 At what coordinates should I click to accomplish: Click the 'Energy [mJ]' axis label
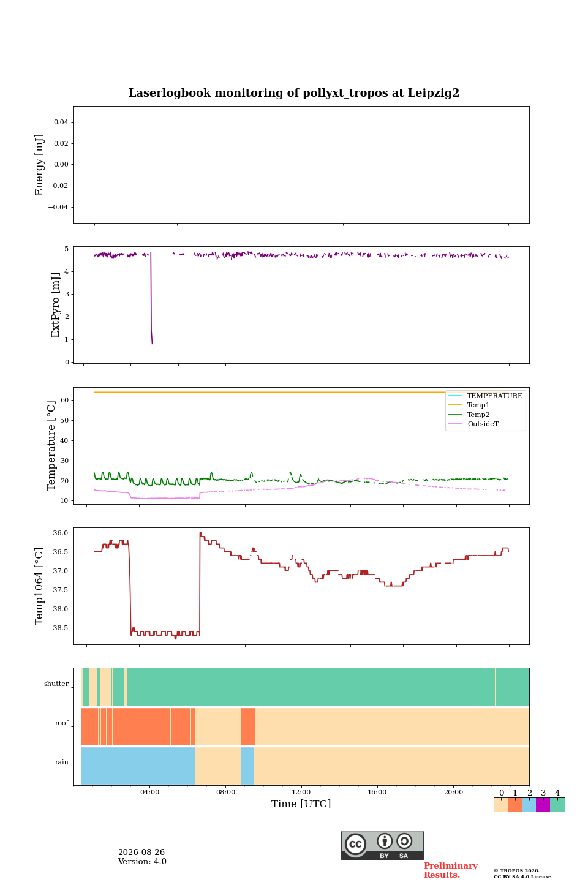pyautogui.click(x=40, y=165)
